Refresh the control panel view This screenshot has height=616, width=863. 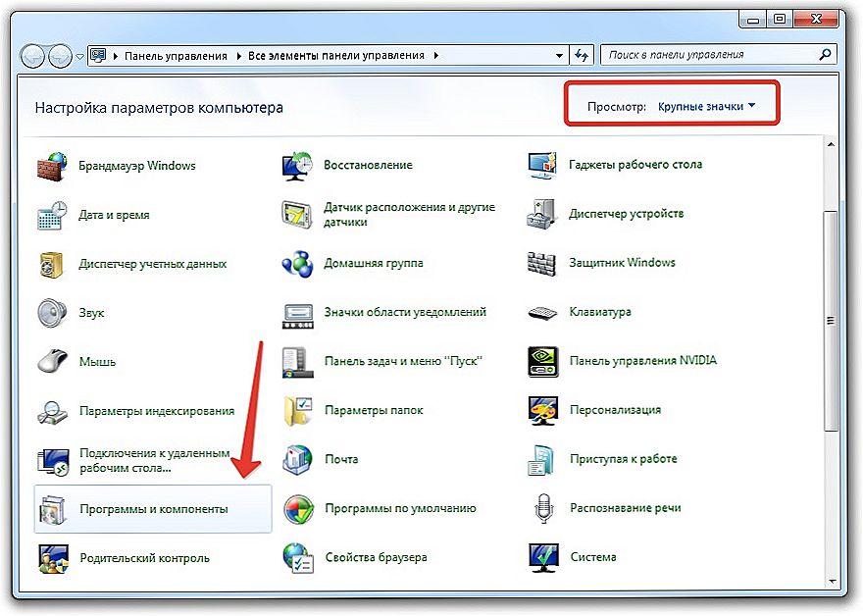click(582, 55)
